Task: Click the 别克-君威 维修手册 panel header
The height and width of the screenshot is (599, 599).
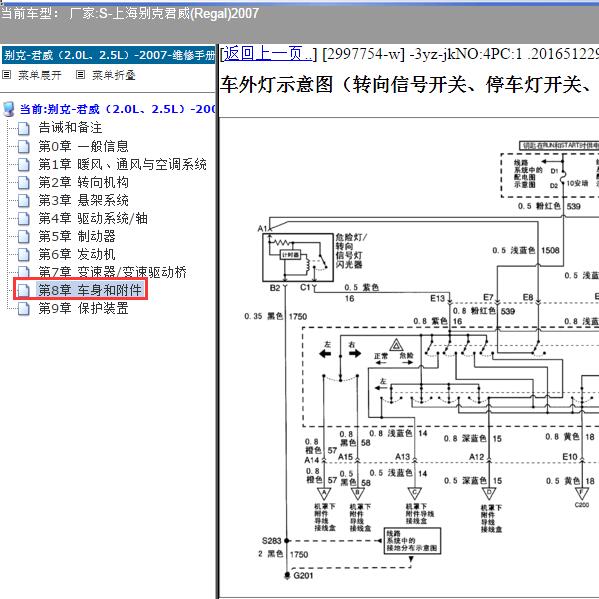Action: (109, 55)
